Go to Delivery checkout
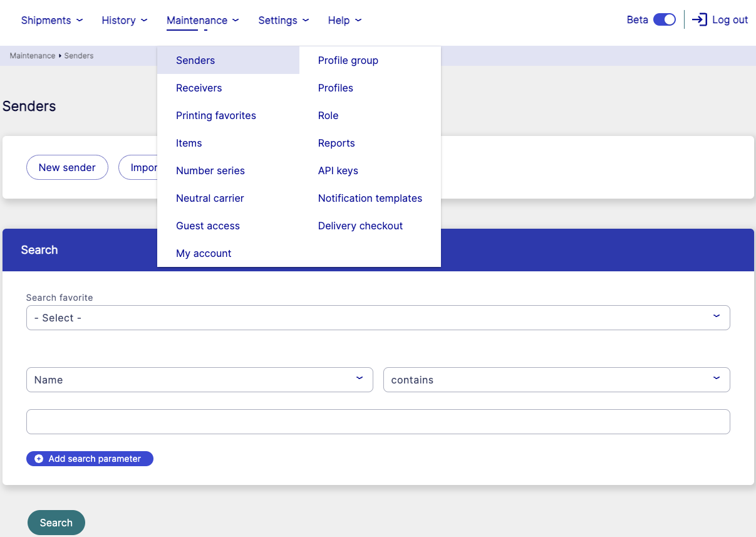 click(x=360, y=226)
